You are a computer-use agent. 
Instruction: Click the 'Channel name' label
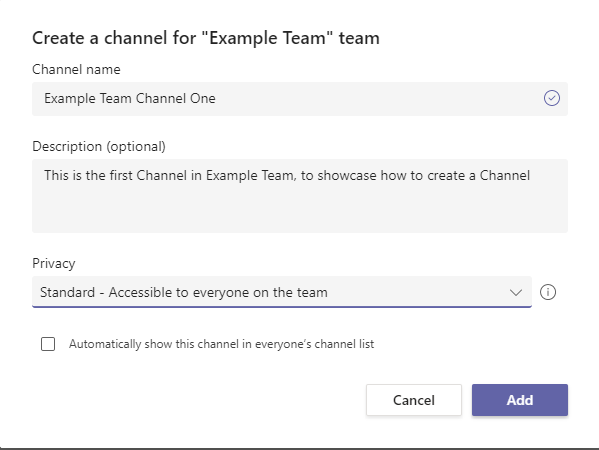click(x=76, y=70)
